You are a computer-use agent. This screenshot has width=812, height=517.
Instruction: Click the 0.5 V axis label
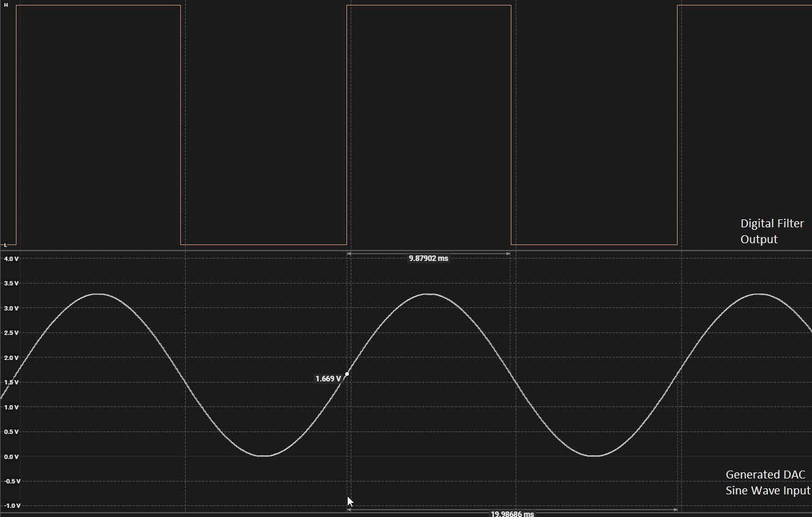tap(12, 432)
